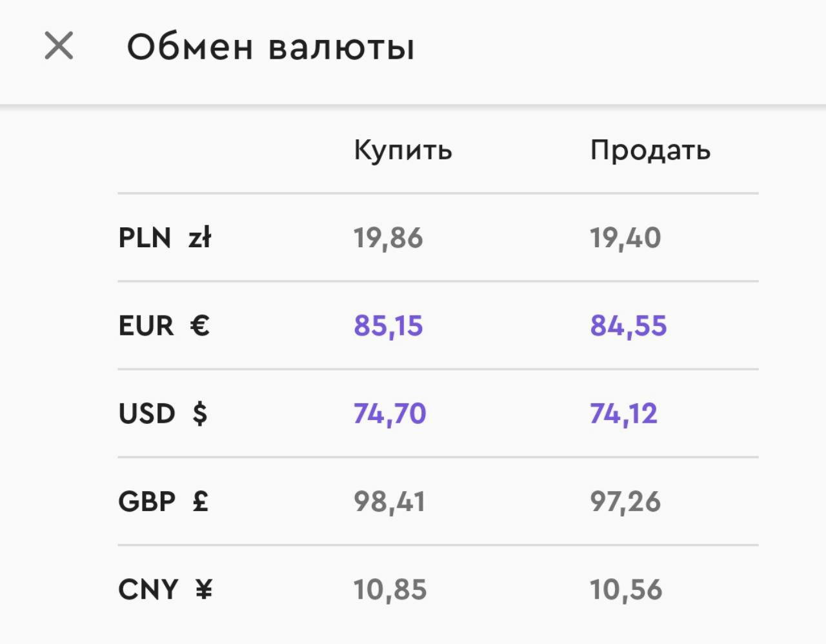Image resolution: width=826 pixels, height=644 pixels.
Task: Select the PLN złoty currency row
Action: point(438,237)
